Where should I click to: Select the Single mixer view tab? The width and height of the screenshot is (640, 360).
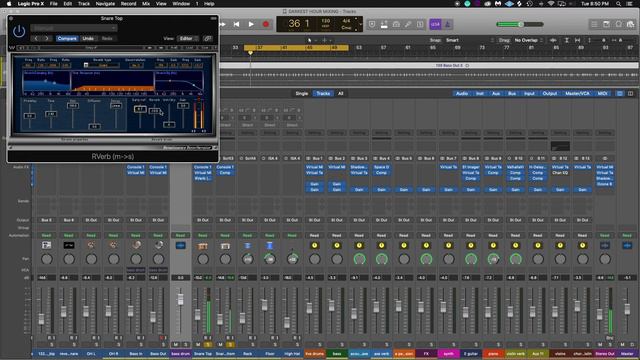pos(302,93)
